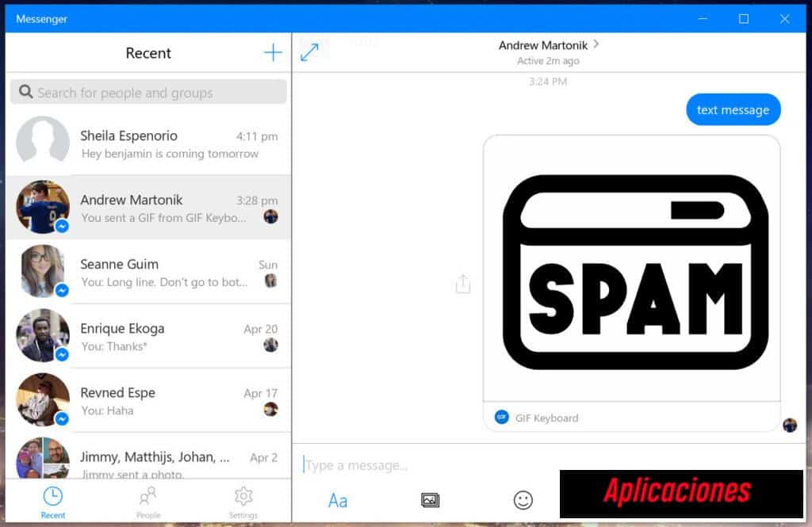Start a new message with plus icon

click(273, 53)
